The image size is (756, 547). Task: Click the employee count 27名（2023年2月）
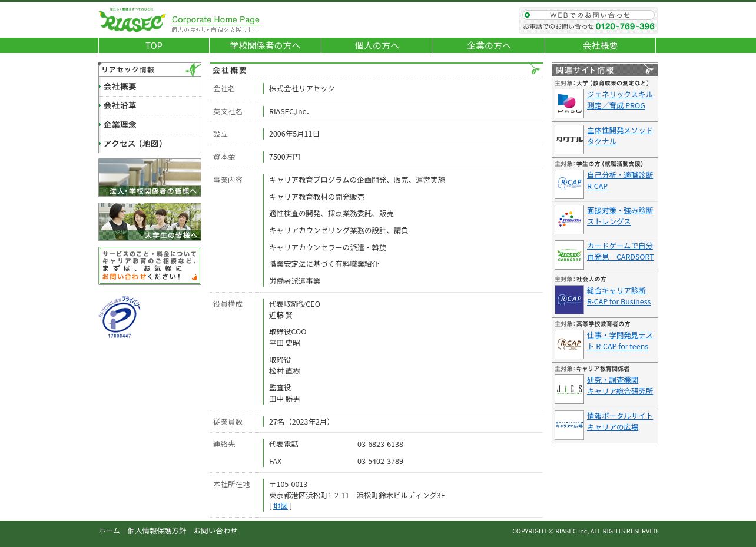click(x=301, y=422)
